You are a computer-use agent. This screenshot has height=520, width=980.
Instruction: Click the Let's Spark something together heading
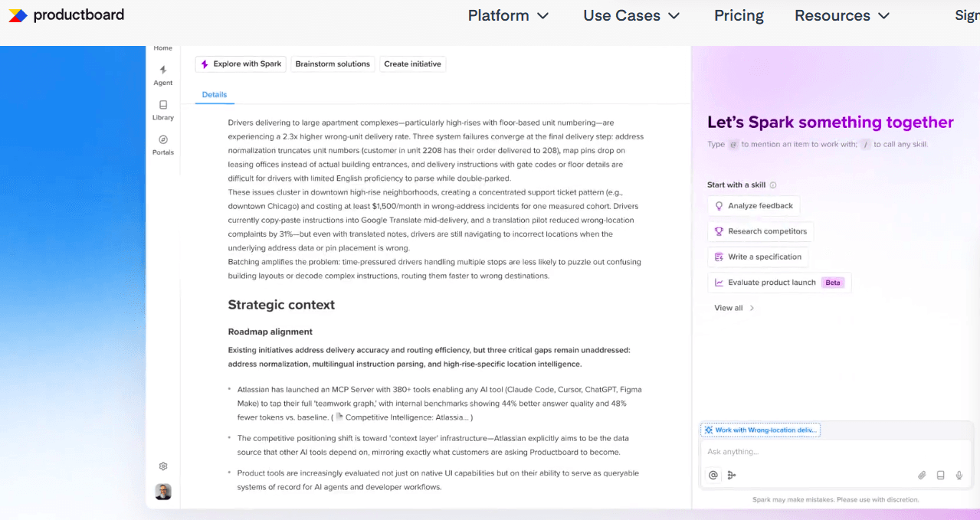pyautogui.click(x=831, y=123)
